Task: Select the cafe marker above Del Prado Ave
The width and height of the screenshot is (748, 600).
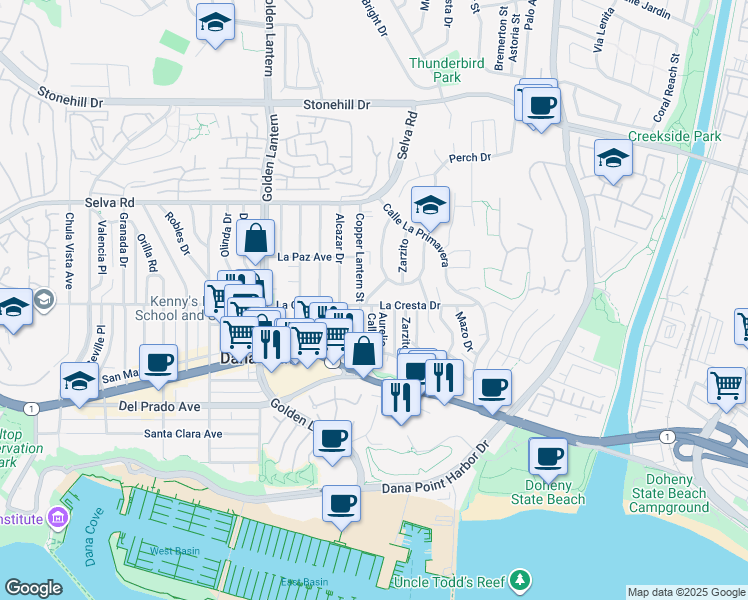Action: [x=158, y=364]
